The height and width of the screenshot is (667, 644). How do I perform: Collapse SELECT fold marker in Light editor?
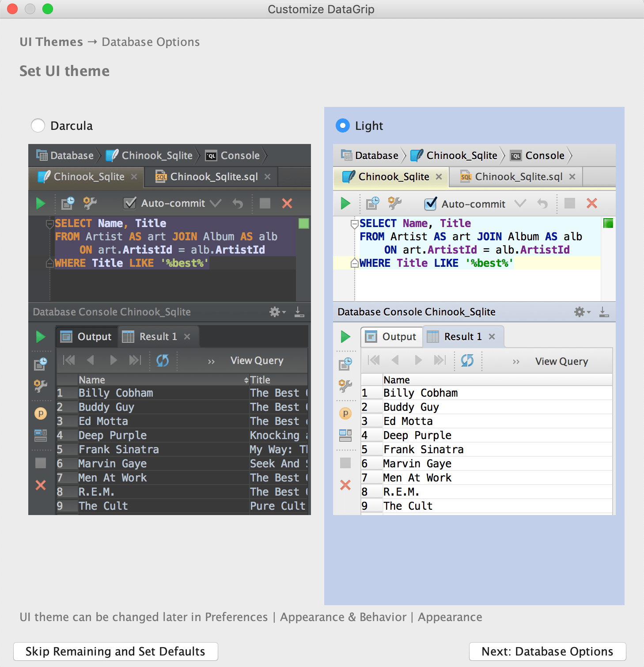click(354, 224)
